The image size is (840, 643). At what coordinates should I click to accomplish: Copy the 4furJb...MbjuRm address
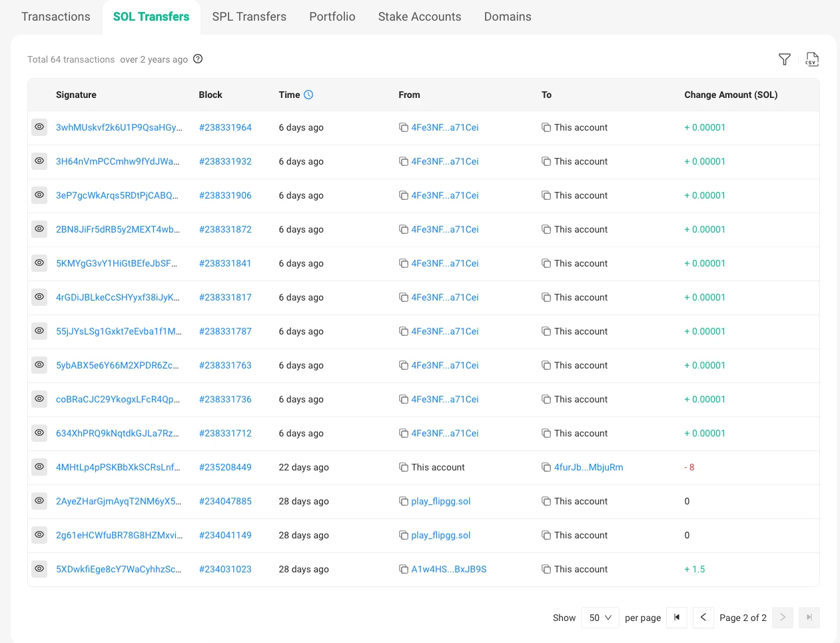pyautogui.click(x=546, y=467)
